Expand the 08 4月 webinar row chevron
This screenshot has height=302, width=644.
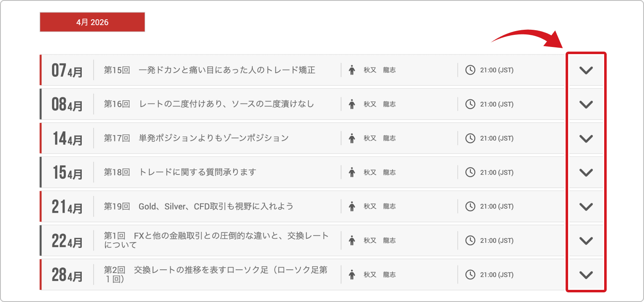coord(586,104)
